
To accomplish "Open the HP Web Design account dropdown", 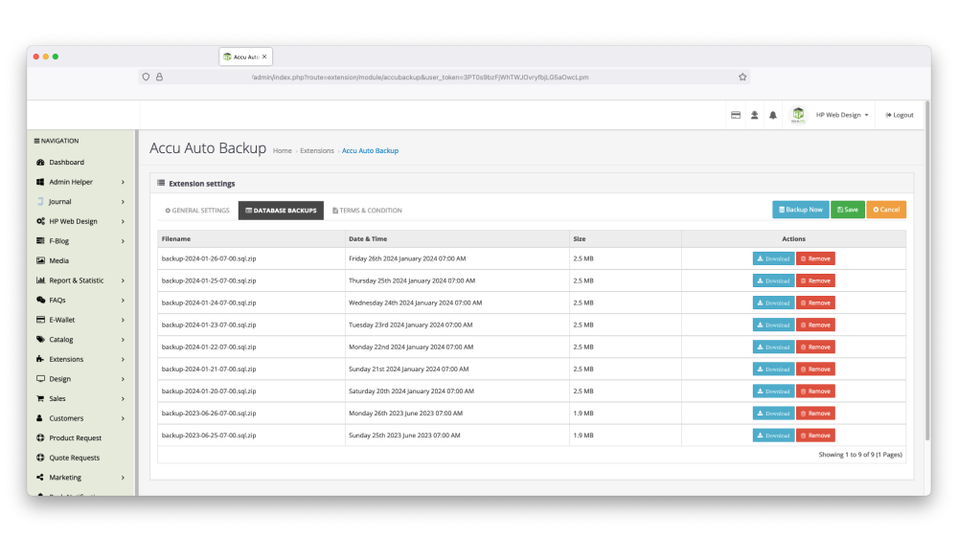I will coord(842,115).
